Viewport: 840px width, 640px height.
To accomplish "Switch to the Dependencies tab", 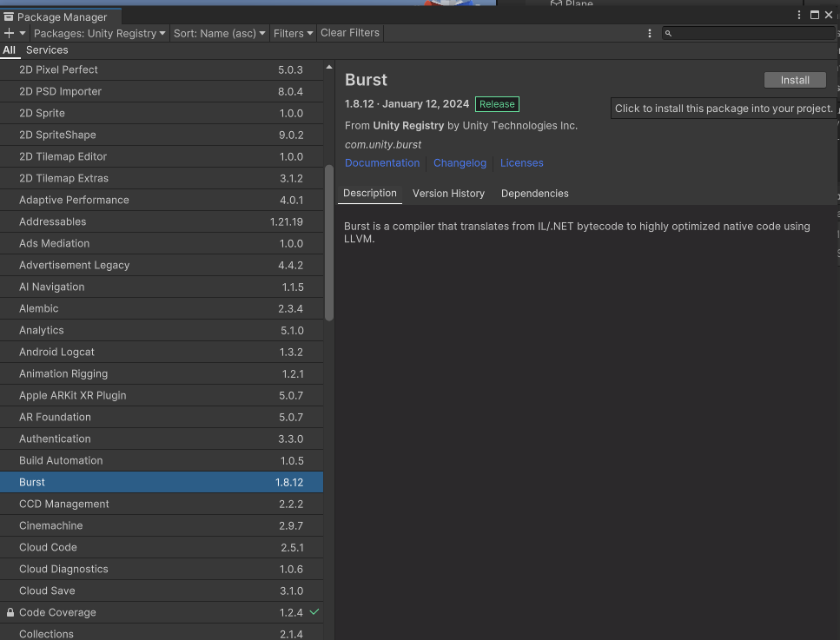I will [x=534, y=193].
